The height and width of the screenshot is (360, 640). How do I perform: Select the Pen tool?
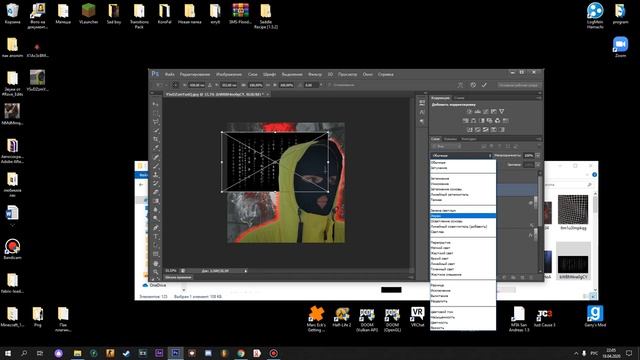[x=156, y=227]
